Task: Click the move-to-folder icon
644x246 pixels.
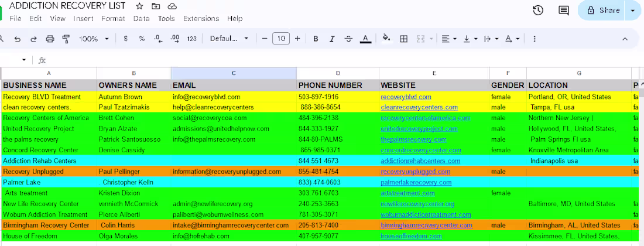Action: [x=156, y=6]
